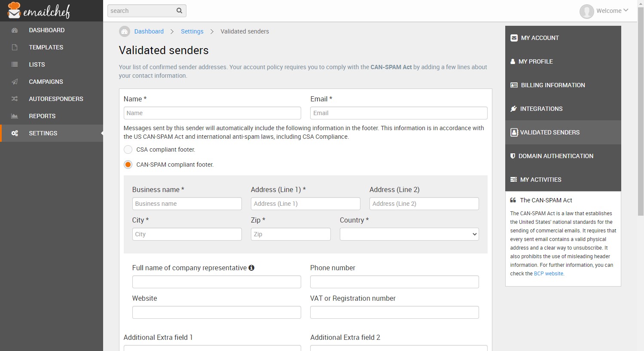Go to Billing Information
Viewport: 644px width, 351px height.
point(563,85)
